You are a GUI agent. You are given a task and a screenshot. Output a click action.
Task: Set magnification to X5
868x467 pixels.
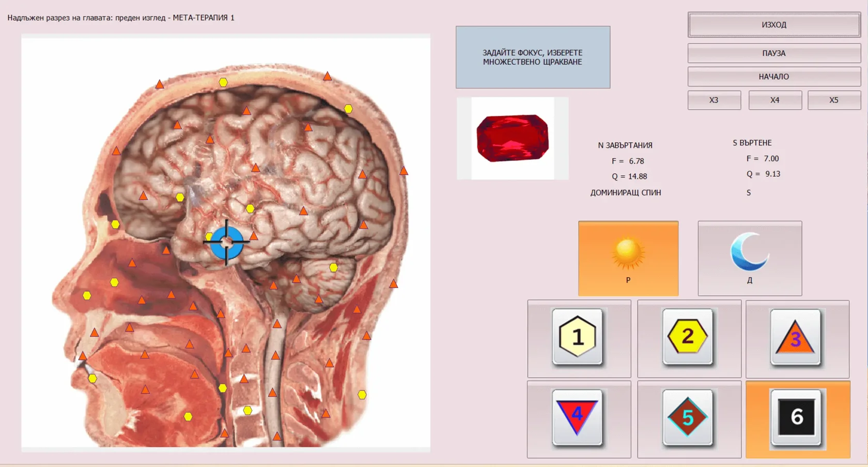click(x=834, y=100)
